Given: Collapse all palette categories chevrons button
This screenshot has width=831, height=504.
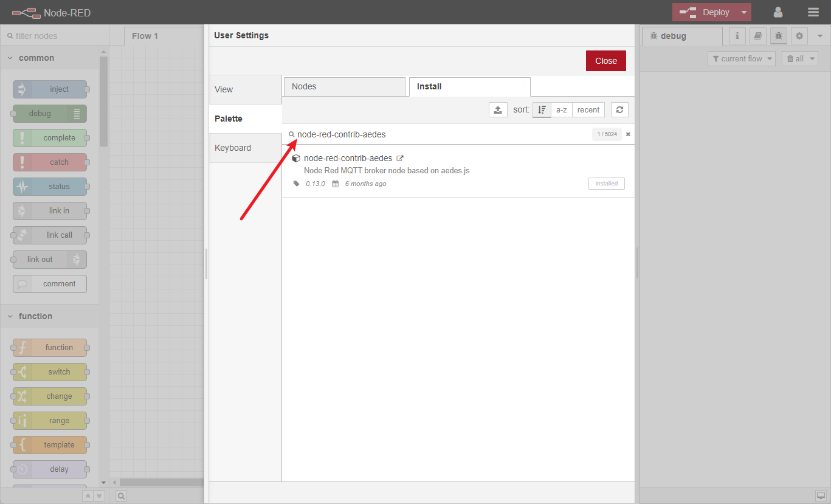Looking at the screenshot, I should (x=88, y=496).
